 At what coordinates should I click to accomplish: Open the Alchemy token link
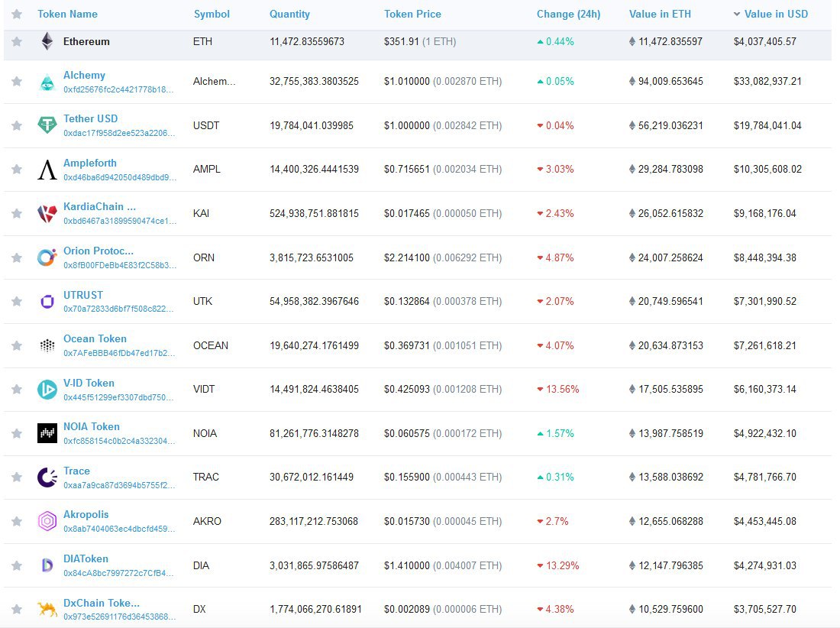pyautogui.click(x=84, y=75)
